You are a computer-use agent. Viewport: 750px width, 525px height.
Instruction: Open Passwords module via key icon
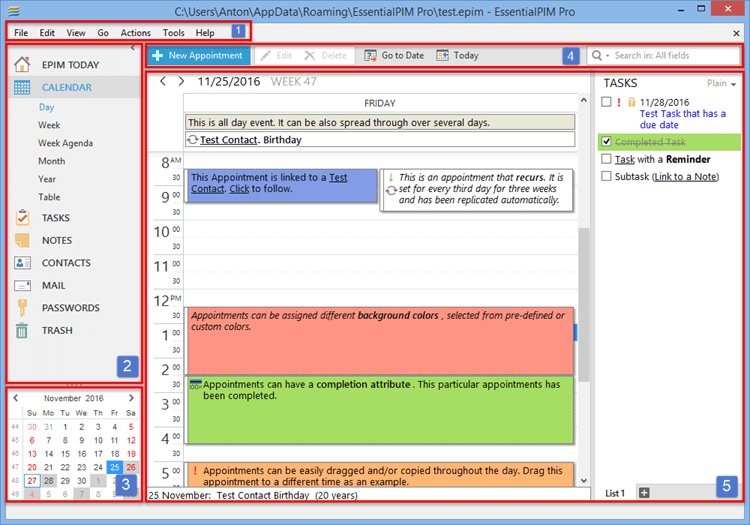(22, 307)
